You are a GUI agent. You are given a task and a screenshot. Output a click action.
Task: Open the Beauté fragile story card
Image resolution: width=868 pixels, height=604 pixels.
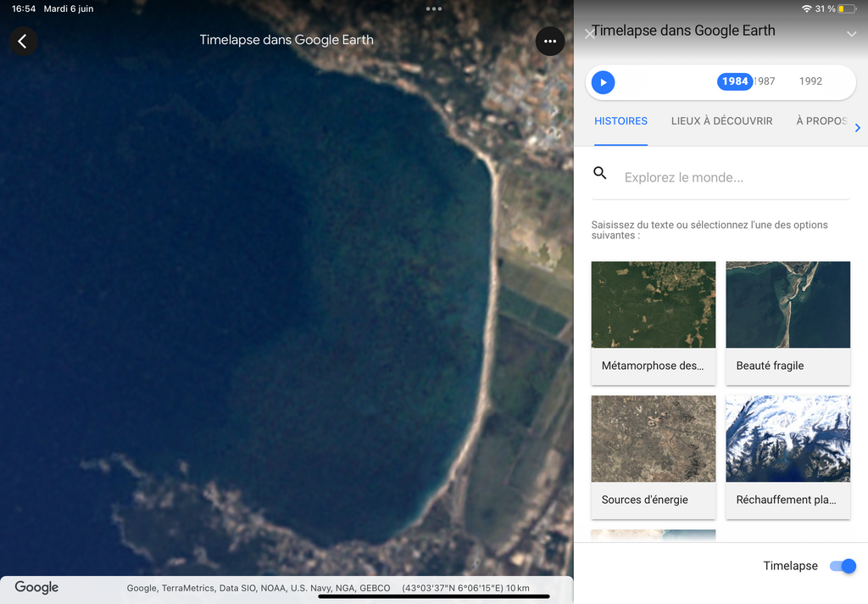[x=787, y=323]
